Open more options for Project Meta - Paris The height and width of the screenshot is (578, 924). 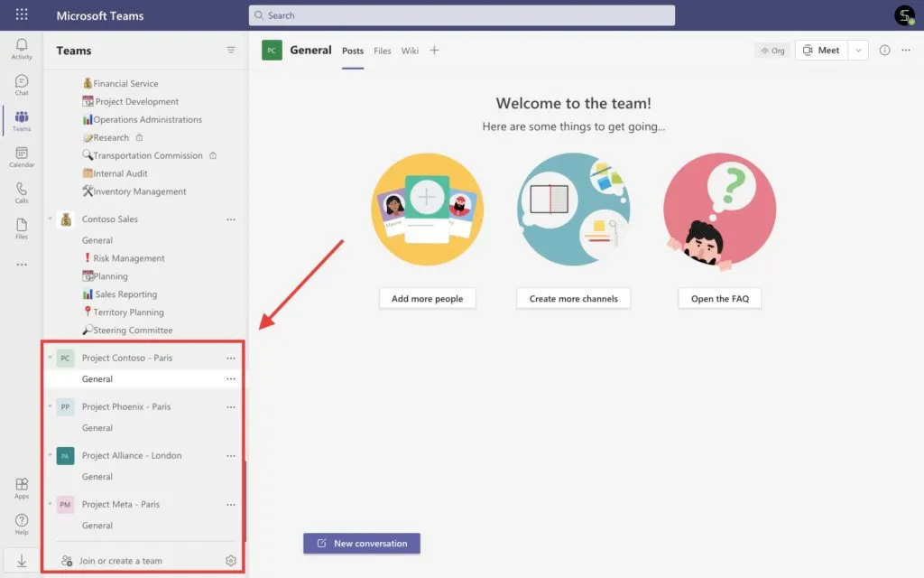point(231,505)
